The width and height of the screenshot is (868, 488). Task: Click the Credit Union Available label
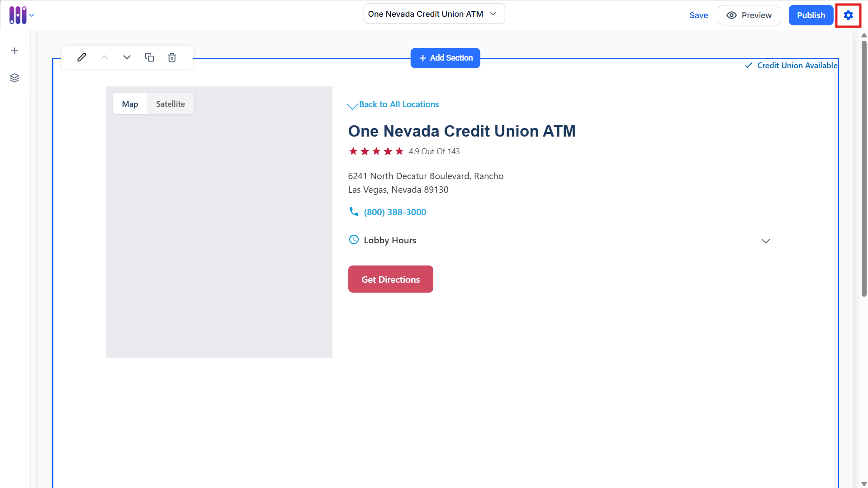(x=797, y=66)
